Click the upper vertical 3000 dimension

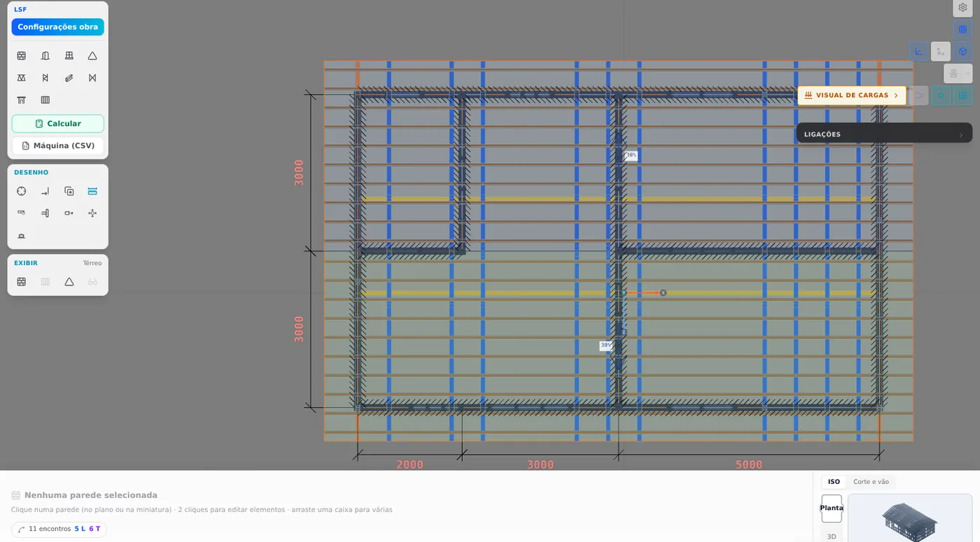299,173
